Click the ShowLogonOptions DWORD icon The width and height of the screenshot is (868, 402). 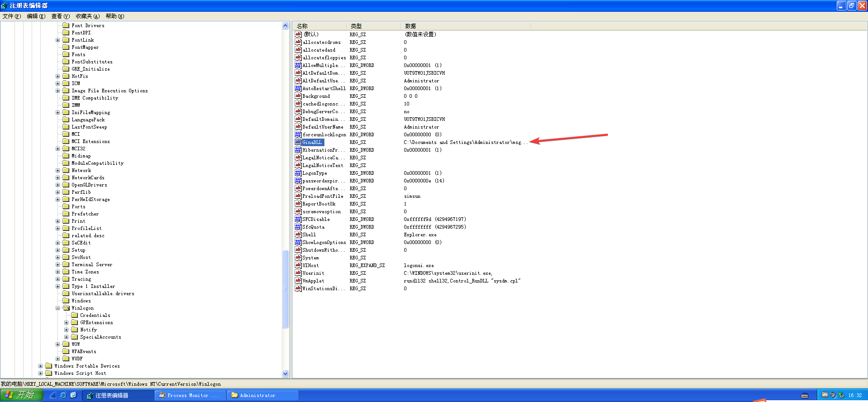click(298, 242)
